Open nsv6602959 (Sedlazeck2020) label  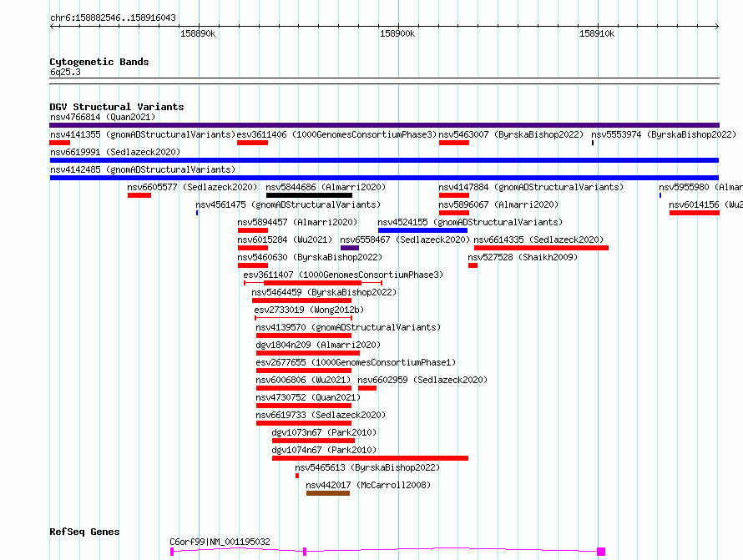[422, 380]
